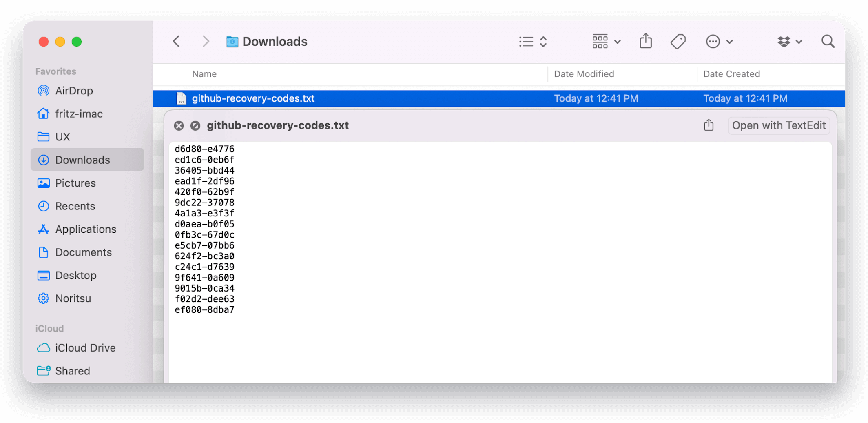Open the Documents folder in sidebar
This screenshot has width=868, height=423.
(83, 252)
